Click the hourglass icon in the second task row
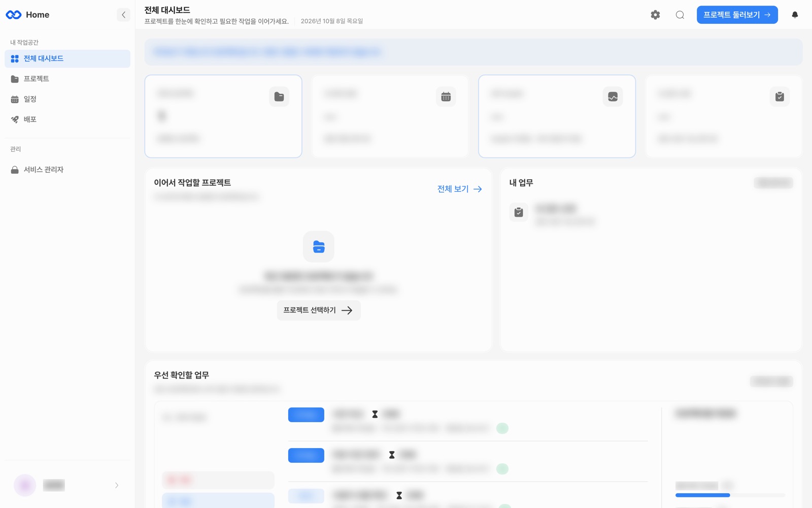 392,455
